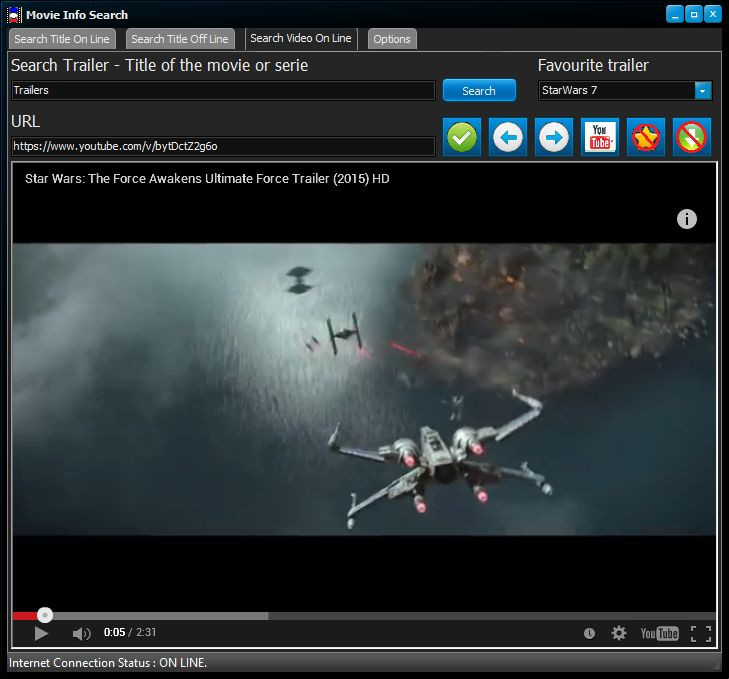729x679 pixels.
Task: Click the crossed-out download icon
Action: coord(692,137)
